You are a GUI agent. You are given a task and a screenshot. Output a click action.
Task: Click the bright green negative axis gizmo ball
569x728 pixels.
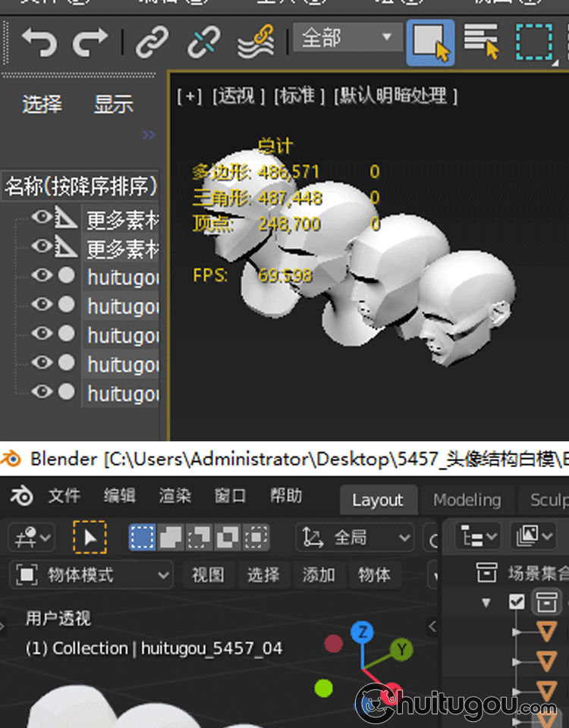point(324,688)
